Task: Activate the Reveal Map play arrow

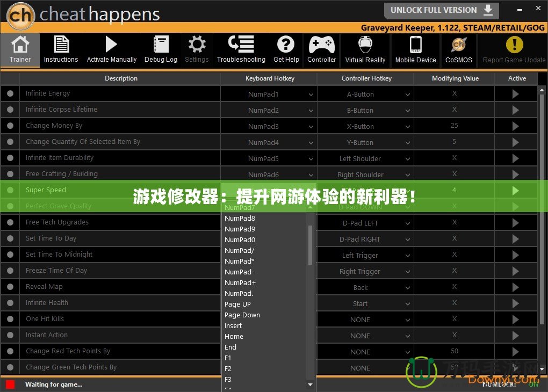Action: (516, 287)
